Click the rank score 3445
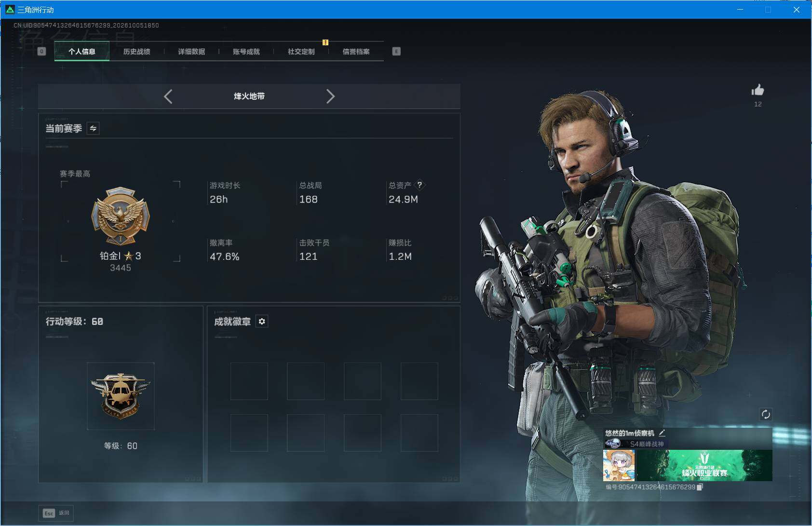The width and height of the screenshot is (812, 526). [121, 268]
